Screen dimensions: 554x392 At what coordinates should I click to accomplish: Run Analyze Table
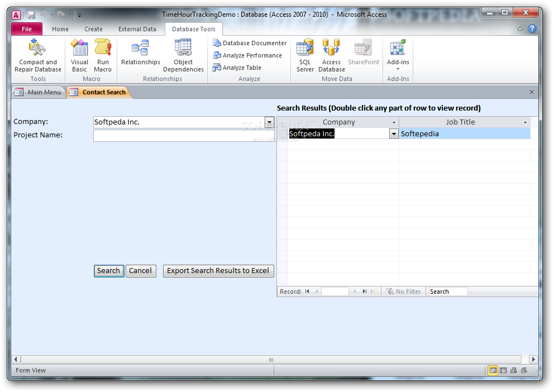(x=237, y=68)
